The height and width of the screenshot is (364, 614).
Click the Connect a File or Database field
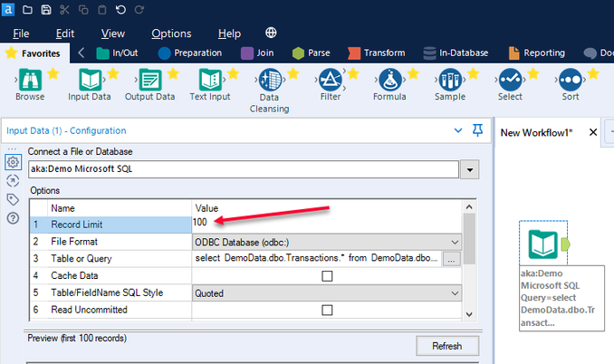(x=244, y=169)
